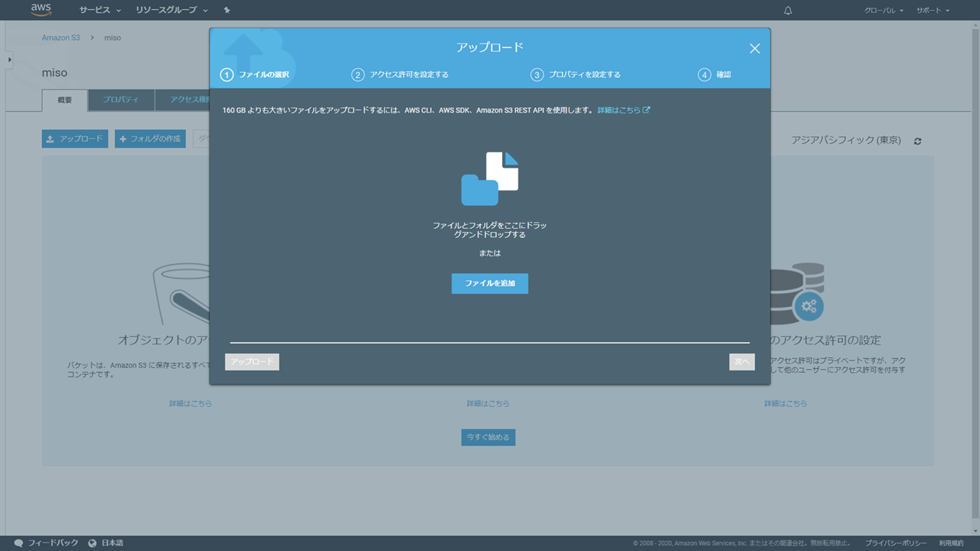Screen dimensions: 980x551
Task: Click the refresh icon beside region name
Action: coord(918,142)
